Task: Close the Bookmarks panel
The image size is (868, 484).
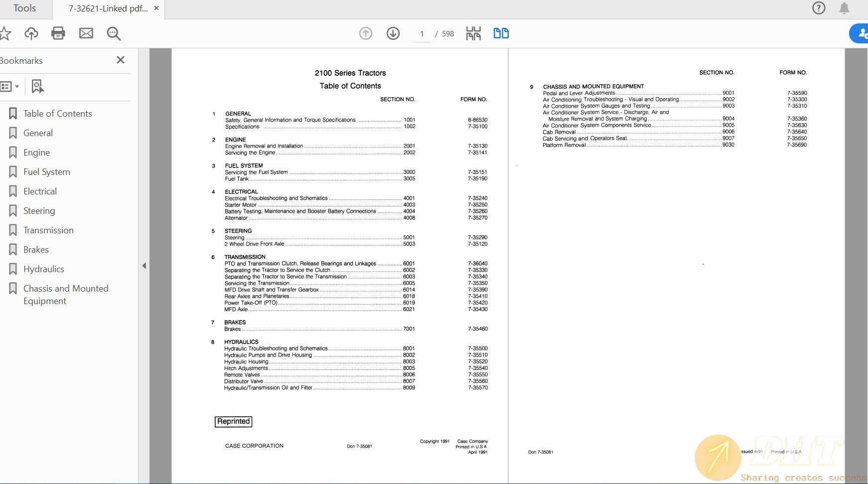Action: [x=121, y=60]
